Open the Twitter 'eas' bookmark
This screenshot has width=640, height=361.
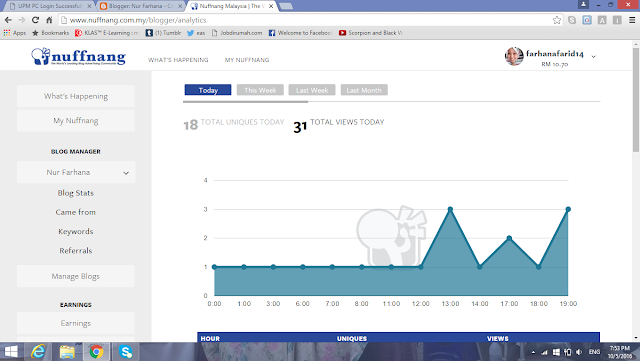coord(196,33)
